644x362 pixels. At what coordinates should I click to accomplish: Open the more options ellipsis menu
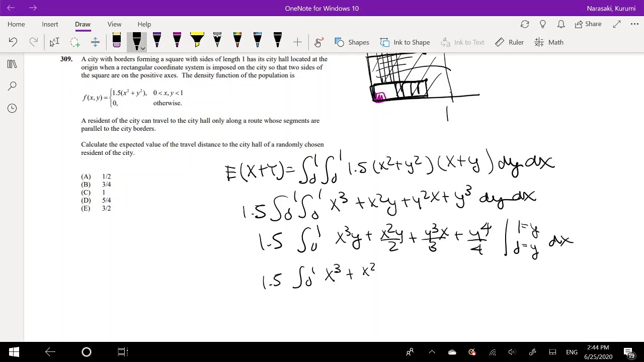635,24
